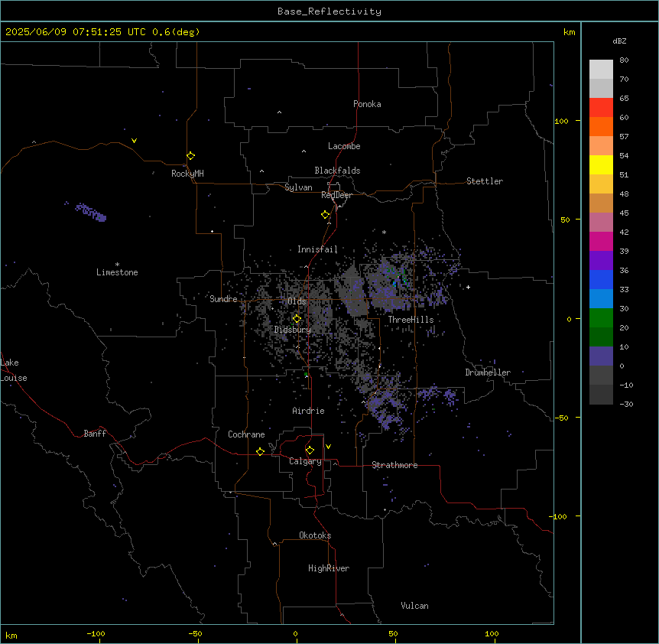Image resolution: width=659 pixels, height=644 pixels.
Task: Click the yellow marker between Olds and Didsbury
Action: click(x=297, y=318)
